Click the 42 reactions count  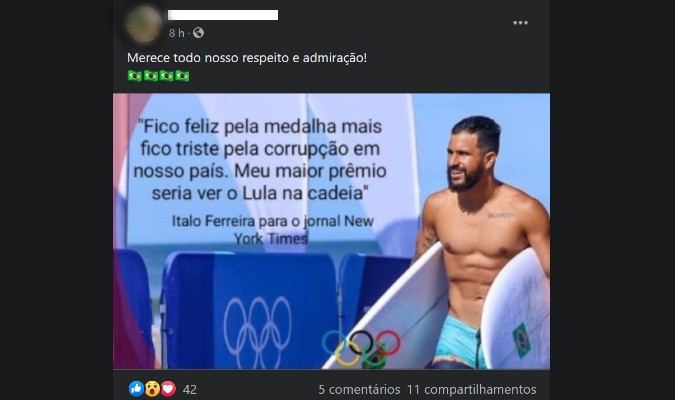pos(190,390)
